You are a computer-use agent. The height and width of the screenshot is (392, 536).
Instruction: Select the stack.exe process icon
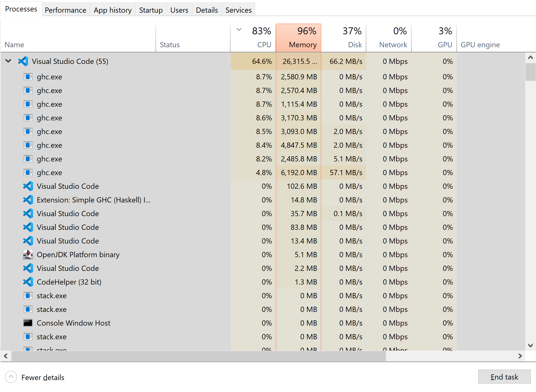[28, 295]
